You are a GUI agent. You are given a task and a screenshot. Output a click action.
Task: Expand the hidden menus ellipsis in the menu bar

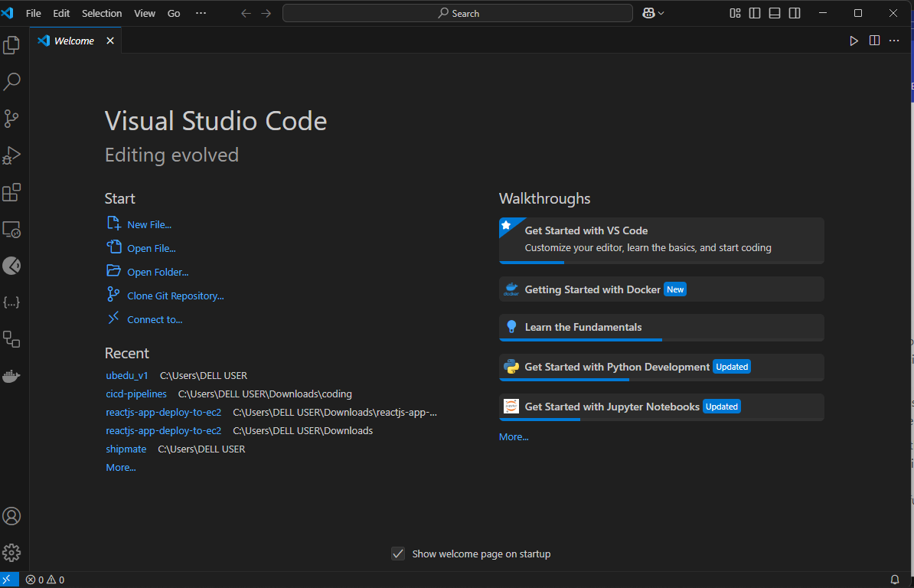pyautogui.click(x=201, y=13)
